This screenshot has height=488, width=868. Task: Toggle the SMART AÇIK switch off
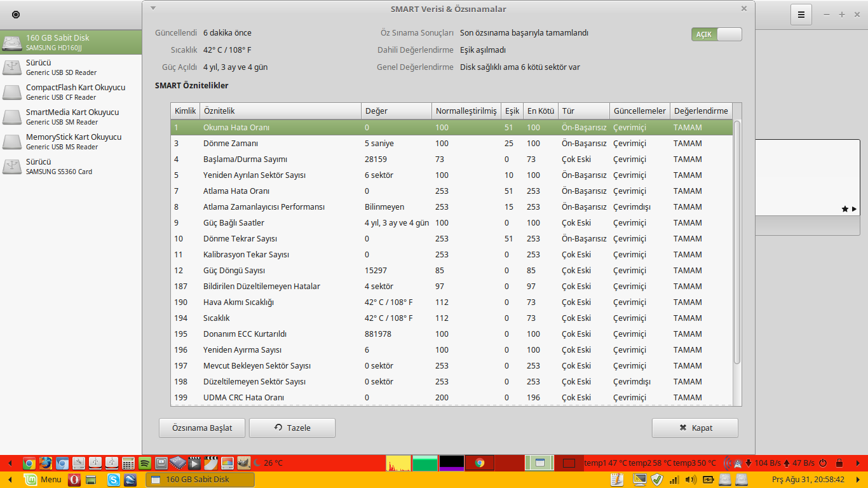coord(716,34)
